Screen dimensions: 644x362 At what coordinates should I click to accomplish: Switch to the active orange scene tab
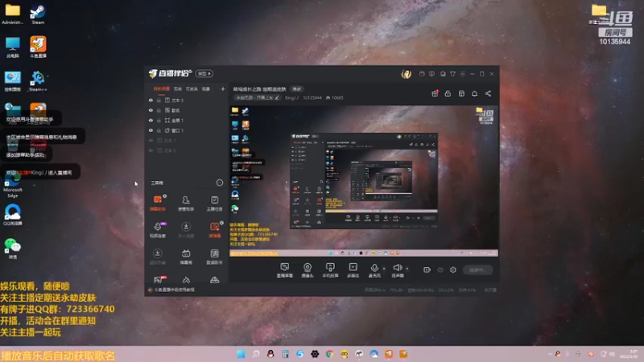(162, 89)
